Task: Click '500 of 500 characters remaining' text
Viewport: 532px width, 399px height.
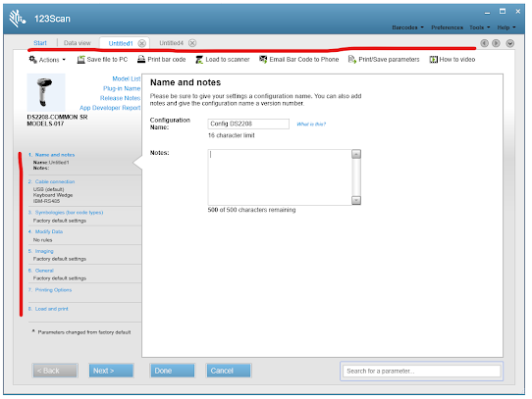Action: click(x=251, y=210)
